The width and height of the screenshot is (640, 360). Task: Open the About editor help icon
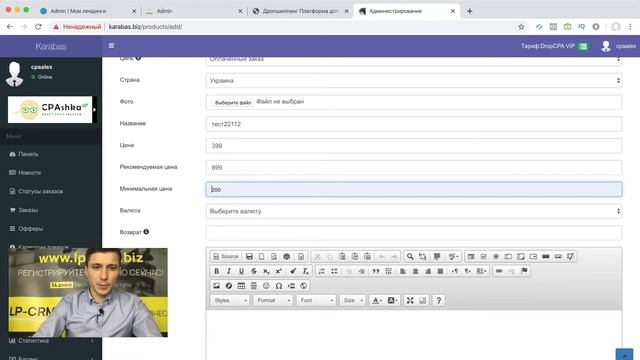click(439, 300)
